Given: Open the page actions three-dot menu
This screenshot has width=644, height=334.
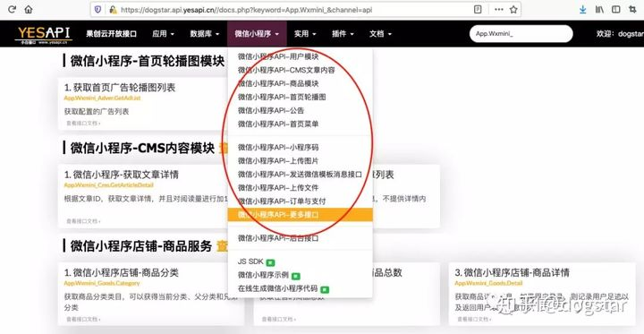Looking at the screenshot, I should pos(498,10).
